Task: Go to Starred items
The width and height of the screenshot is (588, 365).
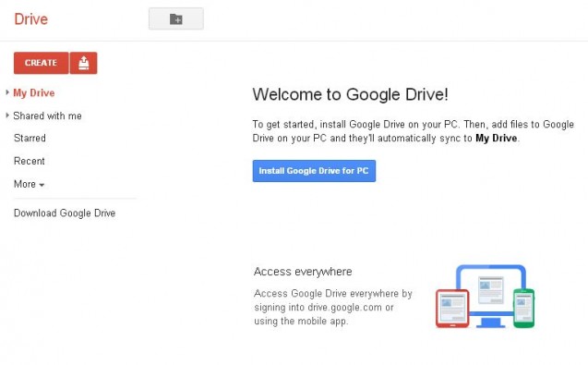Action: tap(30, 139)
